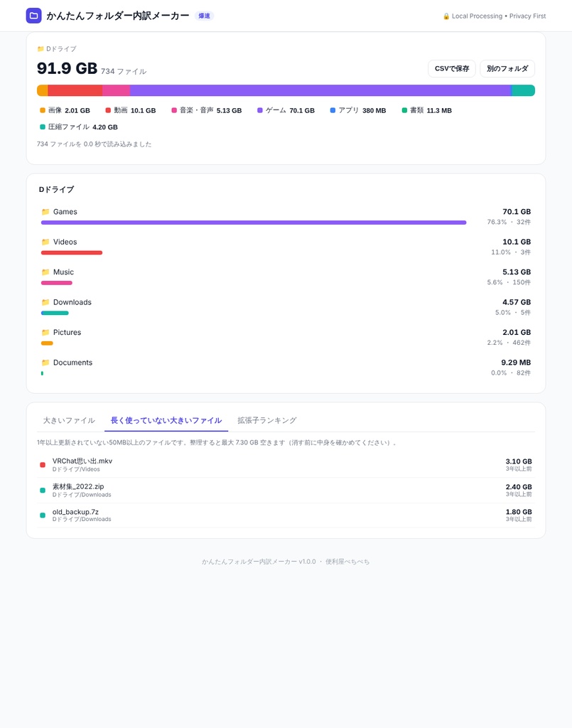
Task: Click the lock icon beside Local Processing
Action: [x=446, y=16]
